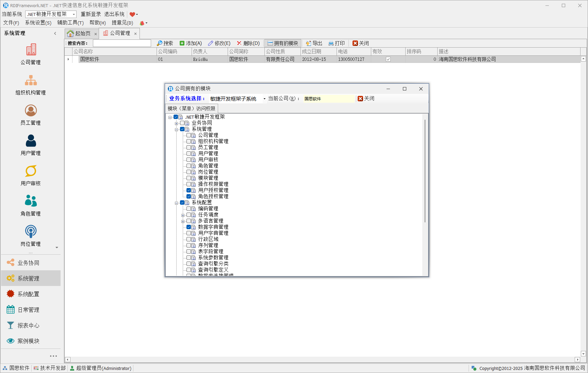The width and height of the screenshot is (588, 373).
Task: Open the 岗位管理 sidebar icon
Action: click(31, 232)
